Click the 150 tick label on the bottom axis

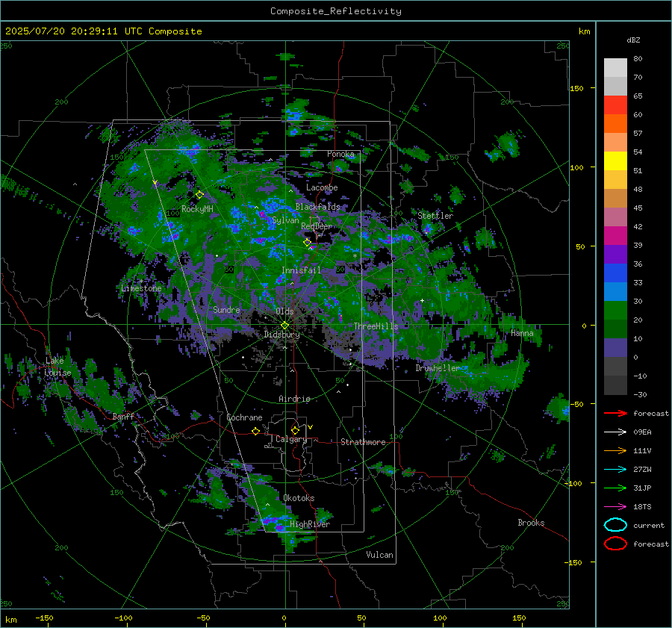click(x=519, y=618)
